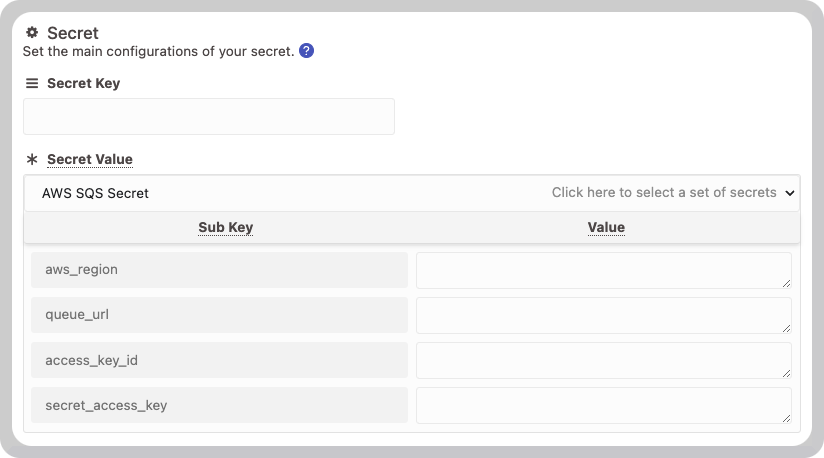
Task: Focus the Secret Key input field
Action: coord(209,117)
